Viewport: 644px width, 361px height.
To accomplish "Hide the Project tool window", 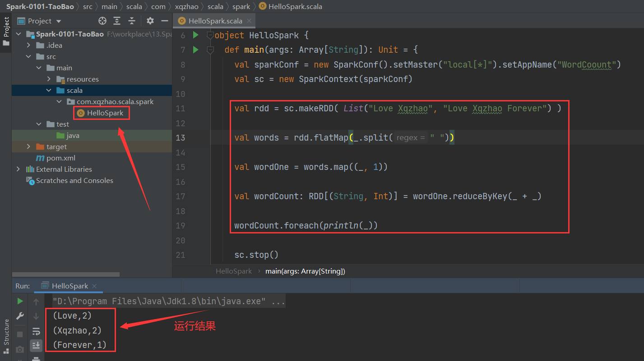I will [x=164, y=21].
